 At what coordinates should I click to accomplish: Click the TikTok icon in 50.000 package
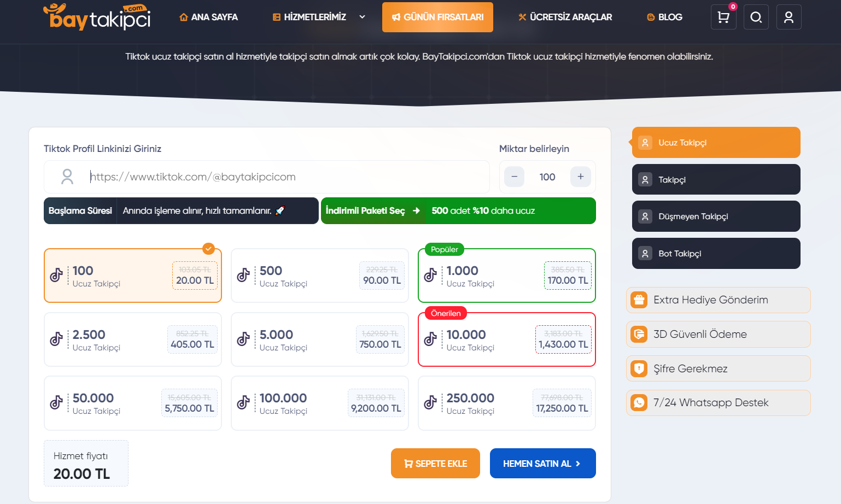pos(56,403)
